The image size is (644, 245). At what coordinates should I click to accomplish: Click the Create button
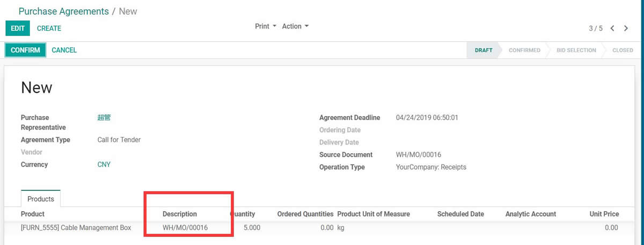pos(49,28)
